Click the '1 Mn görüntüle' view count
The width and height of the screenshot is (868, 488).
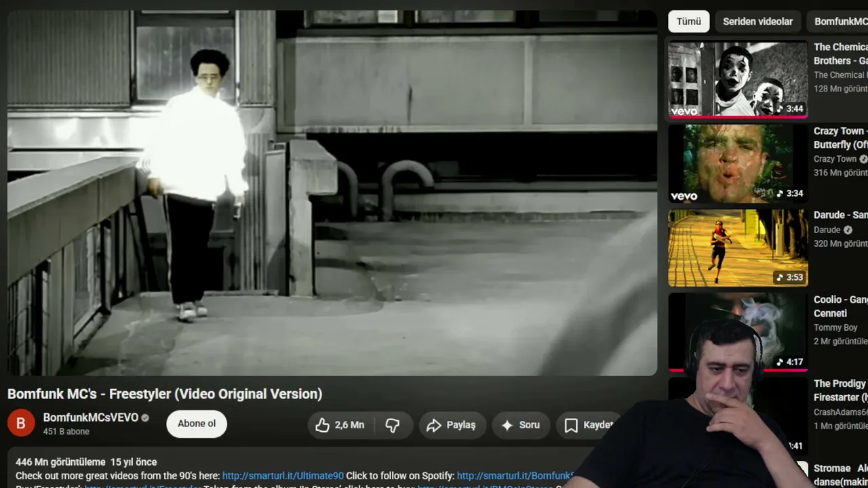(x=841, y=426)
